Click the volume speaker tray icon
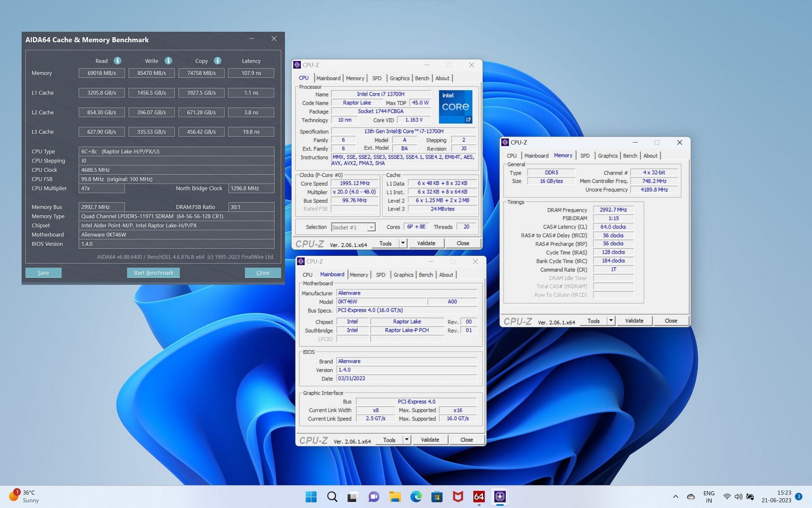Viewport: 812px width, 508px height. tap(738, 497)
